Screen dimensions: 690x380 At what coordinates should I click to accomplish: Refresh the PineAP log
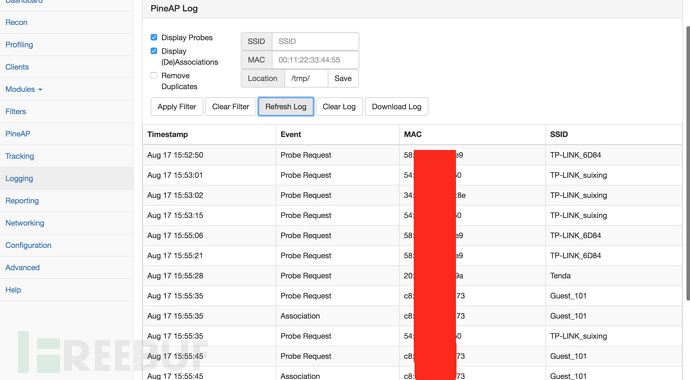click(x=286, y=106)
